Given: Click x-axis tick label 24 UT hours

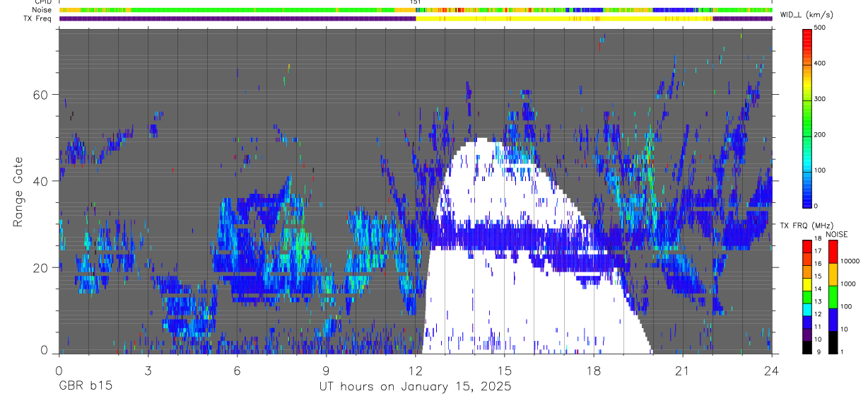Looking at the screenshot, I should point(772,371).
